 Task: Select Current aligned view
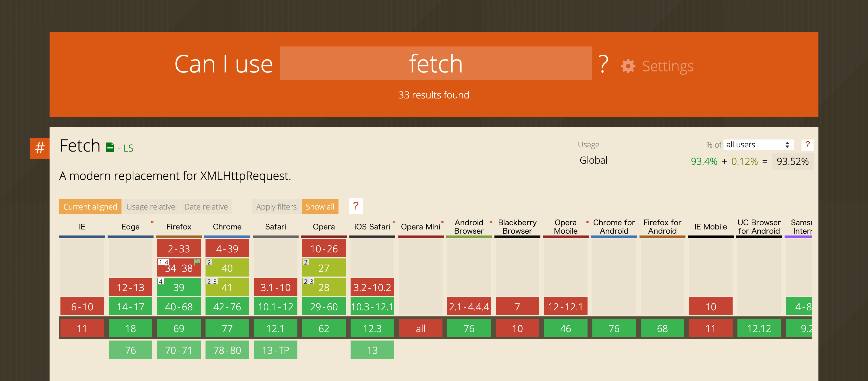(90, 207)
